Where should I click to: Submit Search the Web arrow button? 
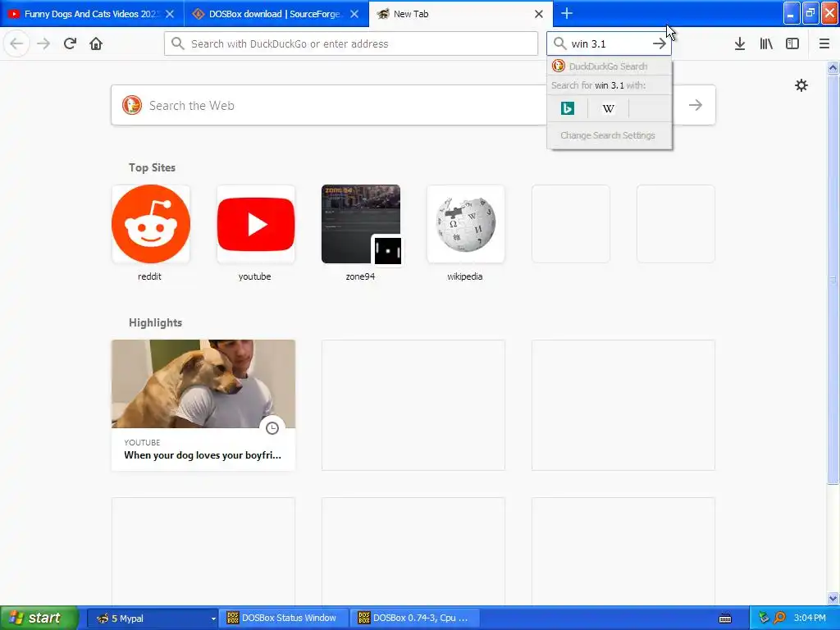696,105
